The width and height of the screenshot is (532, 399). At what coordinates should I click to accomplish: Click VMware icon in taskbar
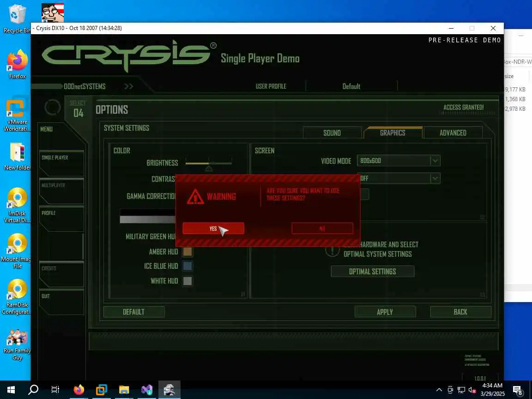click(101, 390)
